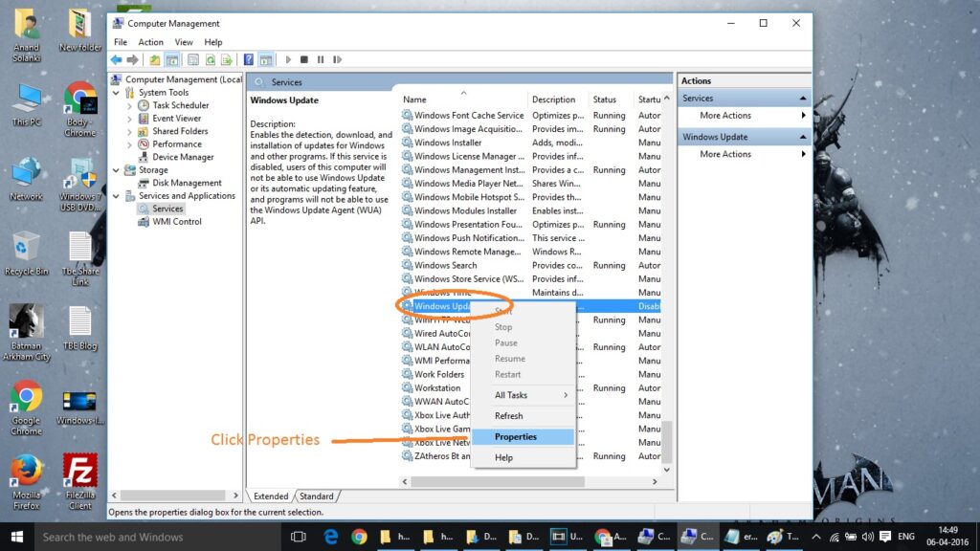Toggle the Show/Hide Action Pane toolbar icon

point(266,59)
